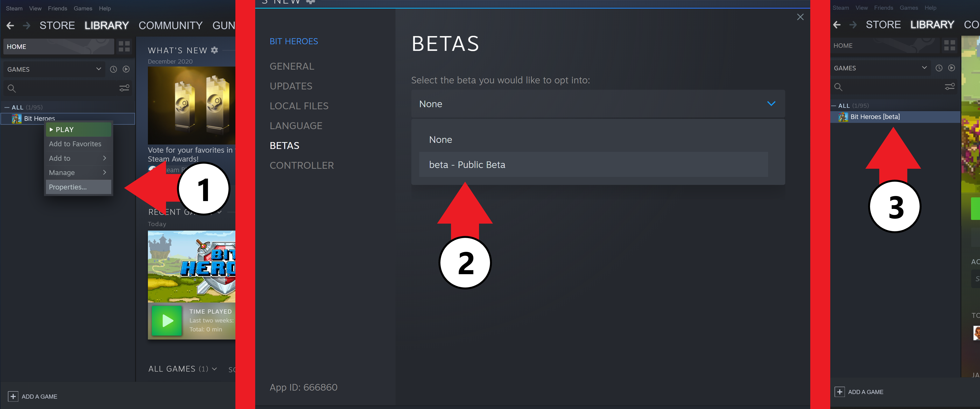980x409 pixels.
Task: Open the grid collections view icon beside HOME
Action: pyautogui.click(x=124, y=46)
